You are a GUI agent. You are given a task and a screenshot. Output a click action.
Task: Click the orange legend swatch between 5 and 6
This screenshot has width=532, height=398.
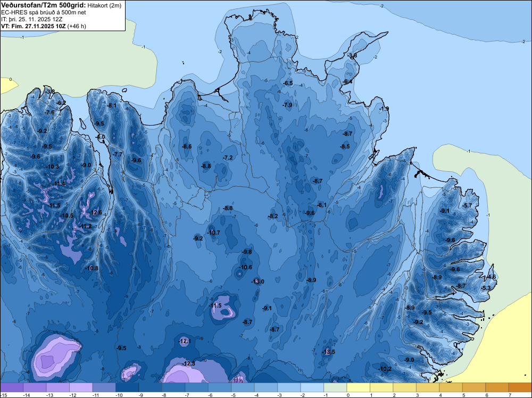(474, 387)
